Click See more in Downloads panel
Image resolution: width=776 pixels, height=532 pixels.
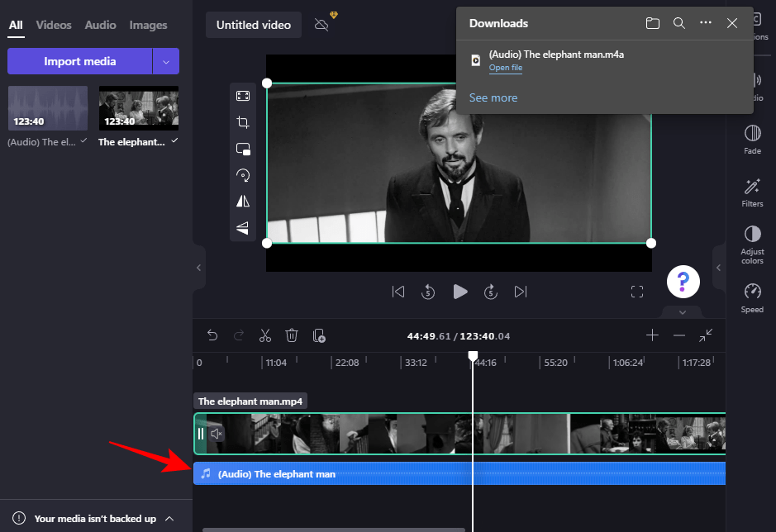click(493, 97)
